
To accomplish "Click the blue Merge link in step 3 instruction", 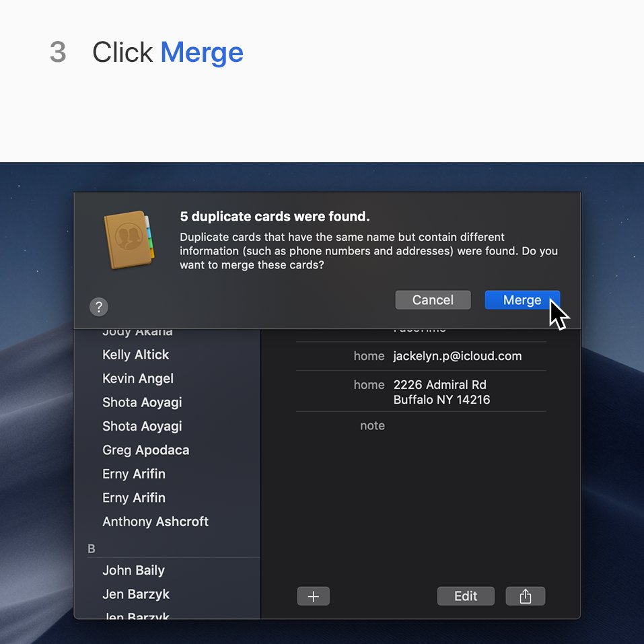I will (202, 52).
